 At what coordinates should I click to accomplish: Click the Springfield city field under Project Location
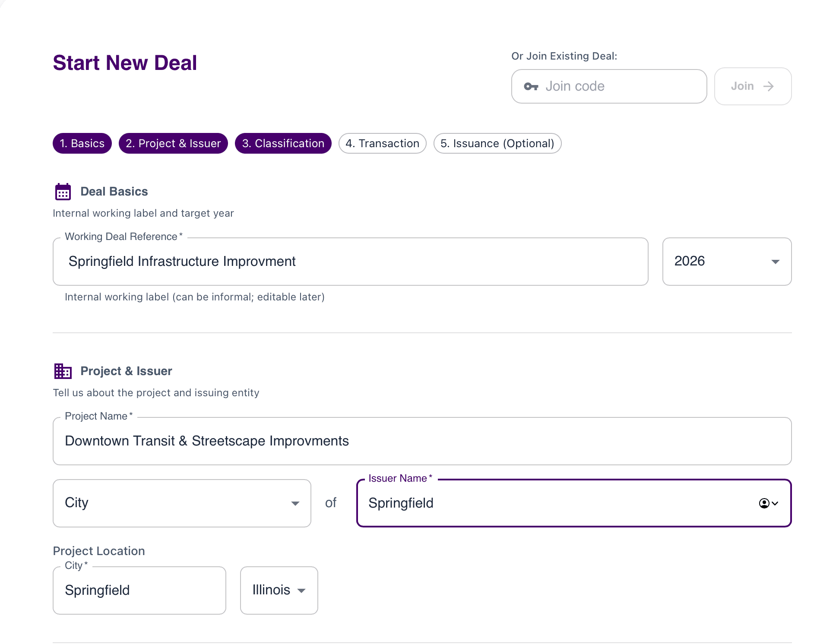click(138, 590)
